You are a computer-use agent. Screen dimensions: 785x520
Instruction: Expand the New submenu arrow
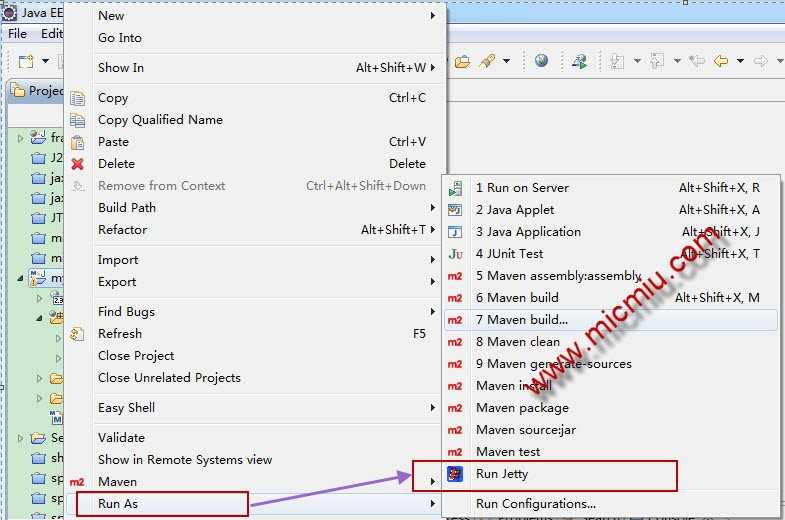click(433, 16)
